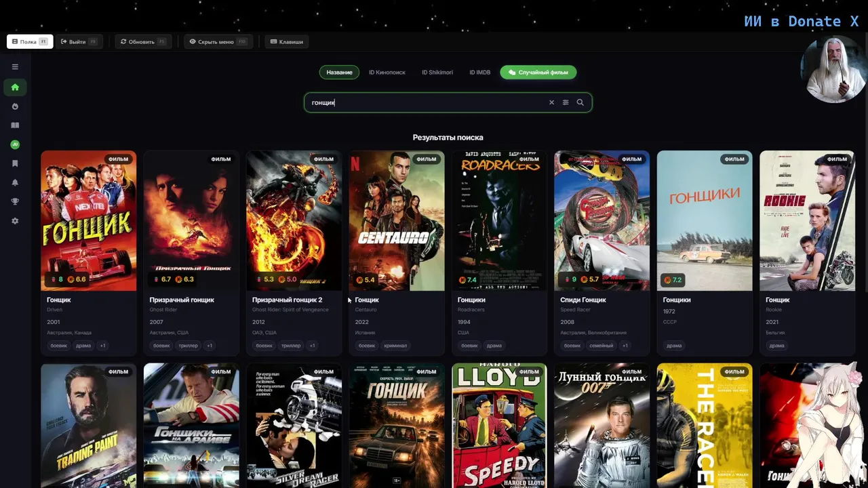Expand +1 genres on Driven card
The width and height of the screenshot is (868, 488).
click(x=103, y=346)
